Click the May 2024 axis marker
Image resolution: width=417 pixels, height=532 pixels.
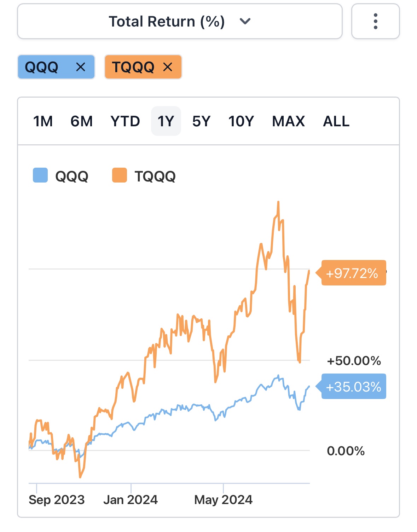223,499
